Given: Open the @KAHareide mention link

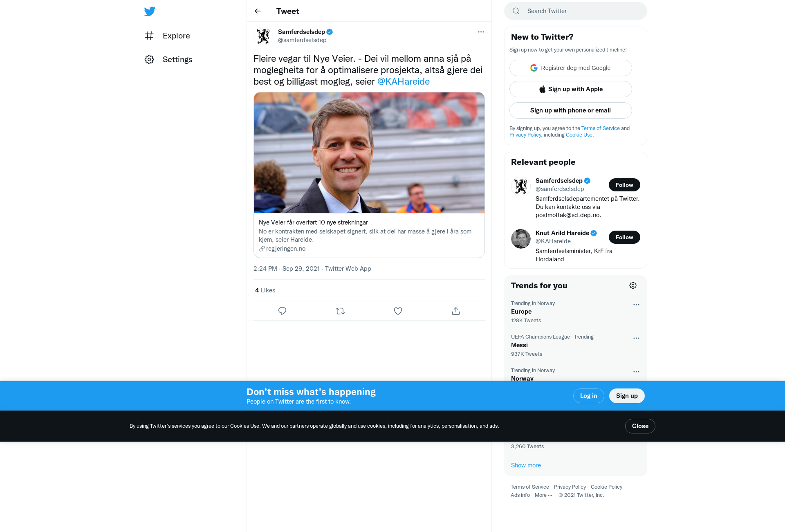Looking at the screenshot, I should click(x=403, y=81).
